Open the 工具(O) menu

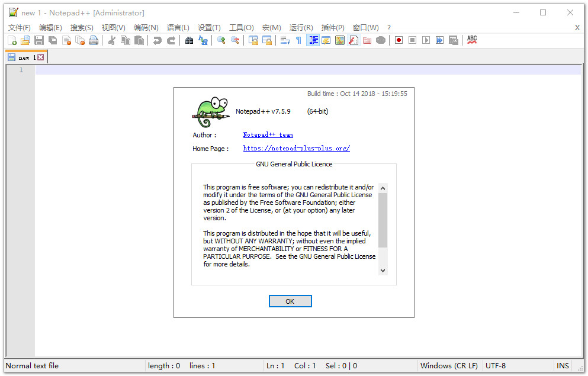242,28
